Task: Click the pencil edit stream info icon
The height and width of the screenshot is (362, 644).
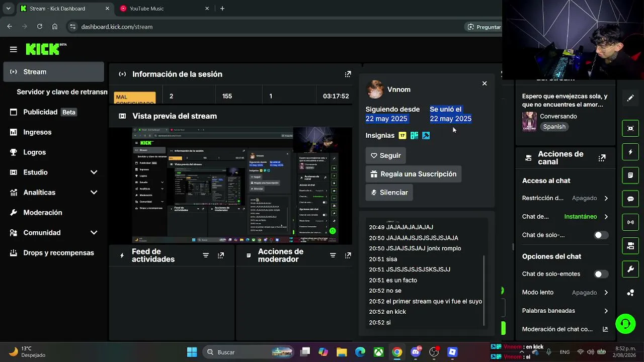Action: (630, 98)
